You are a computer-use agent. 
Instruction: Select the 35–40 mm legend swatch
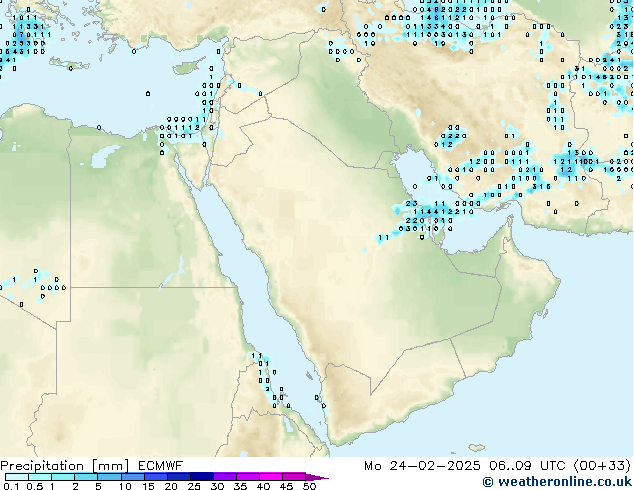(x=248, y=477)
